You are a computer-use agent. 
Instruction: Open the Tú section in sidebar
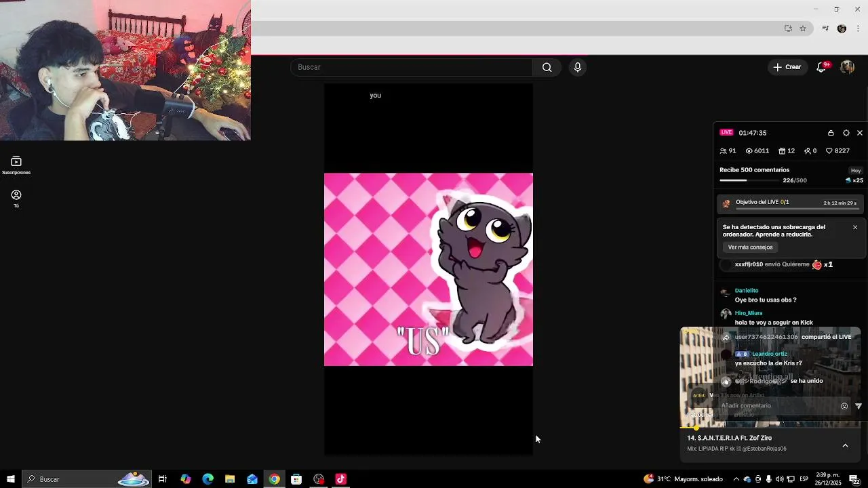(x=16, y=198)
